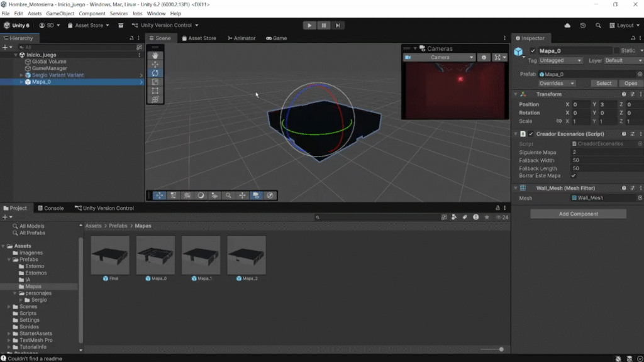Select the Hand (View) tool in Scene

155,56
